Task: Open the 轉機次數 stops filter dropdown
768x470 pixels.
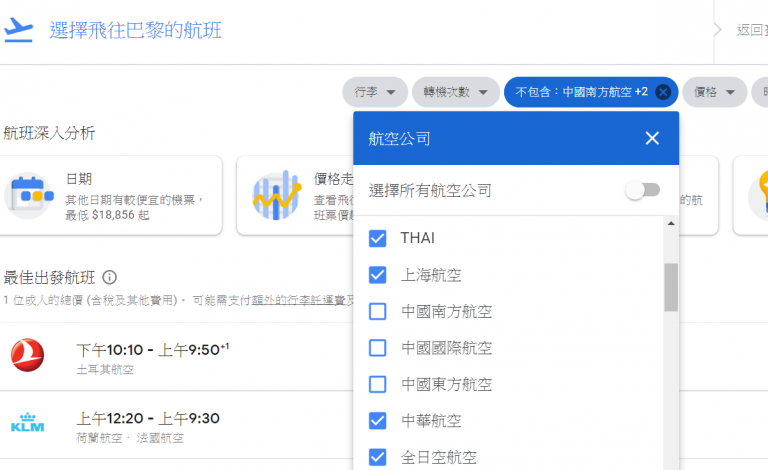Action: pos(456,92)
